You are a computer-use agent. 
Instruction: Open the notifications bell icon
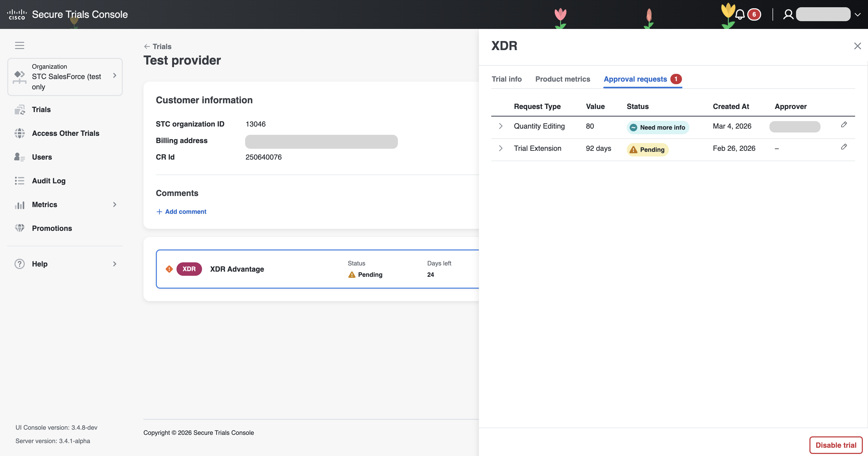pos(740,14)
